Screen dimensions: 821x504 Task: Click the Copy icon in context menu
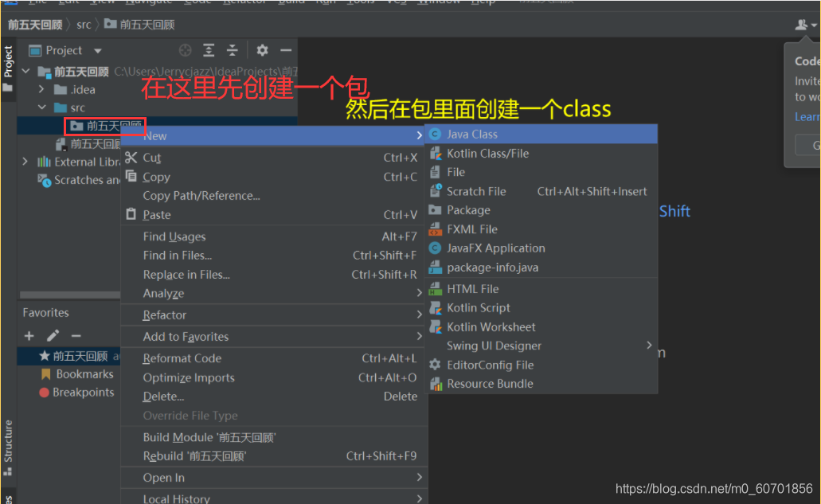point(131,176)
